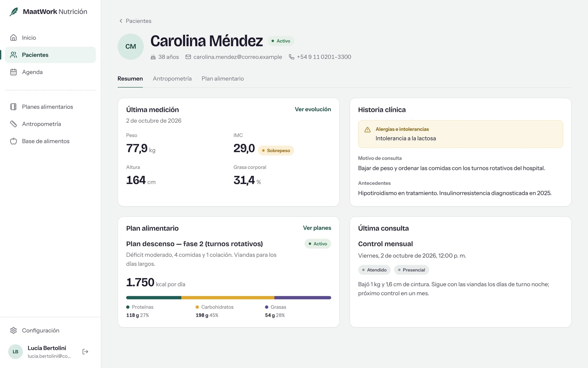Click the Activo badge on the meal plan

coord(318,244)
